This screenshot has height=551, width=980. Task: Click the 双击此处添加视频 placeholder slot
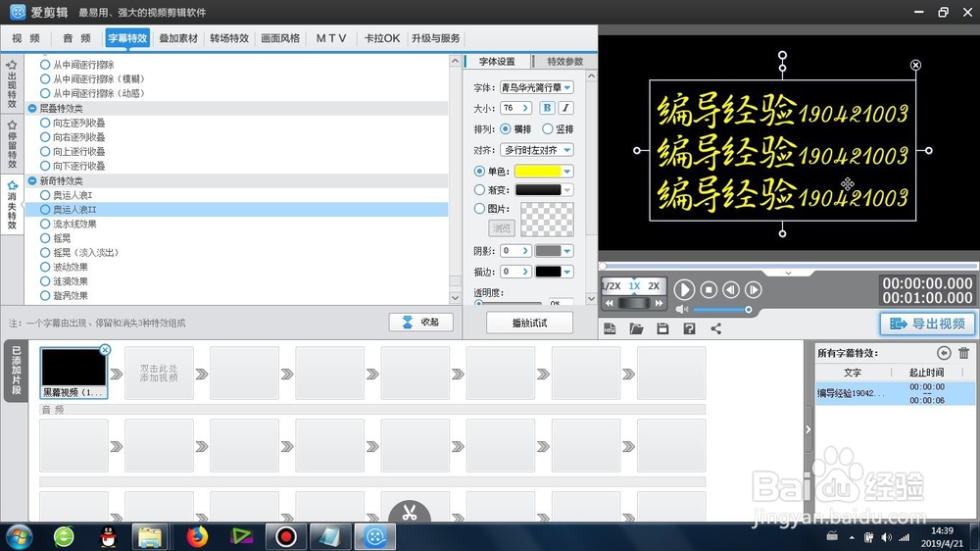(x=159, y=374)
